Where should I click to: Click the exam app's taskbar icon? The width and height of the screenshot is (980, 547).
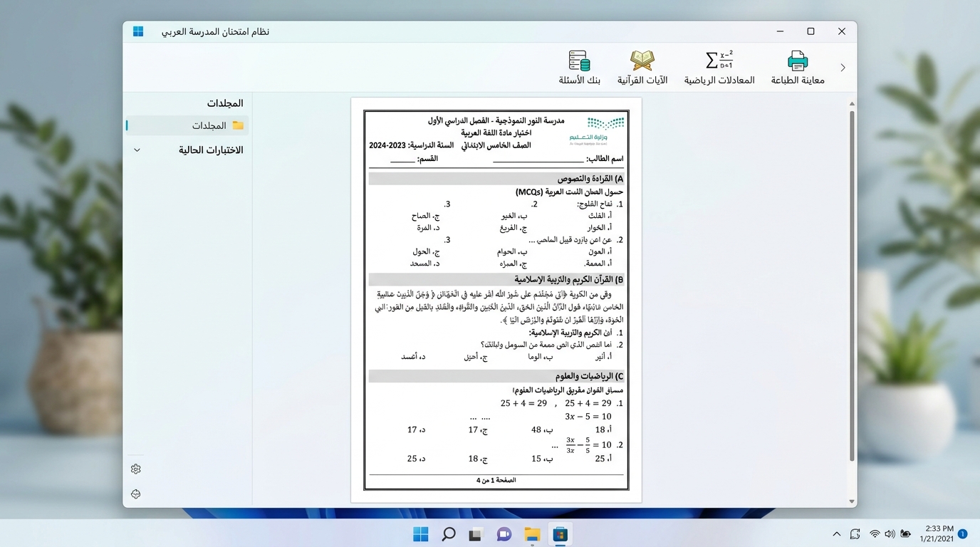click(x=560, y=534)
